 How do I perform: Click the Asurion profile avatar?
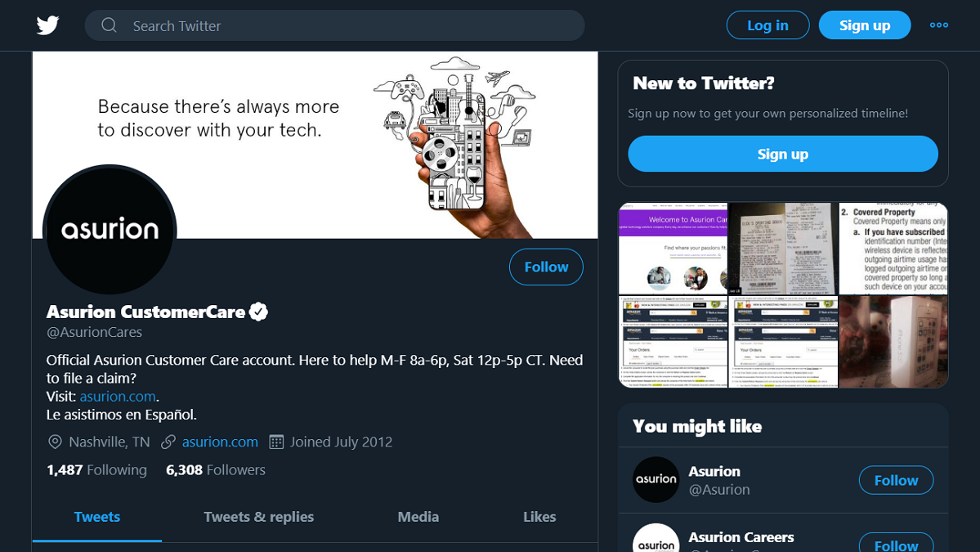(110, 230)
